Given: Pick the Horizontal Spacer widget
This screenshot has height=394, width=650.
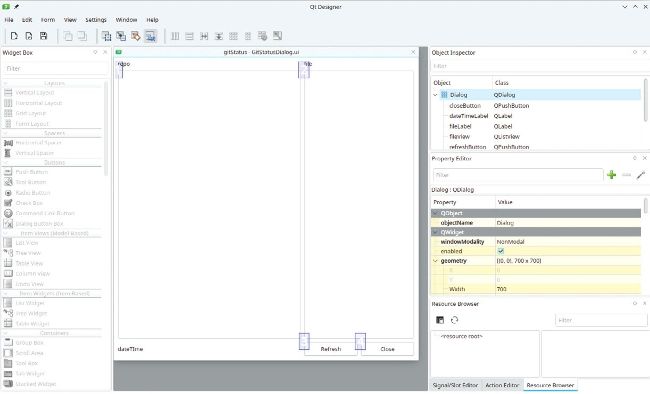Looking at the screenshot, I should tap(38, 143).
